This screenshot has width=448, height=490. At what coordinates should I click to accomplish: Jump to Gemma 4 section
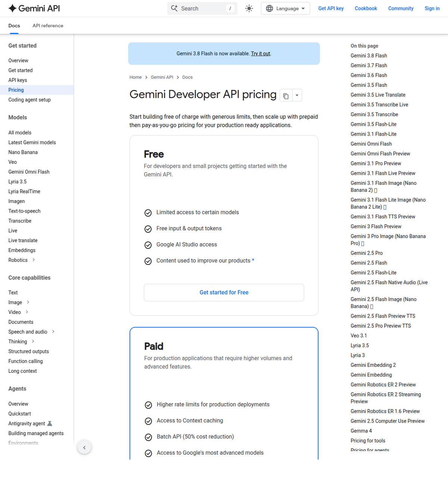361,431
